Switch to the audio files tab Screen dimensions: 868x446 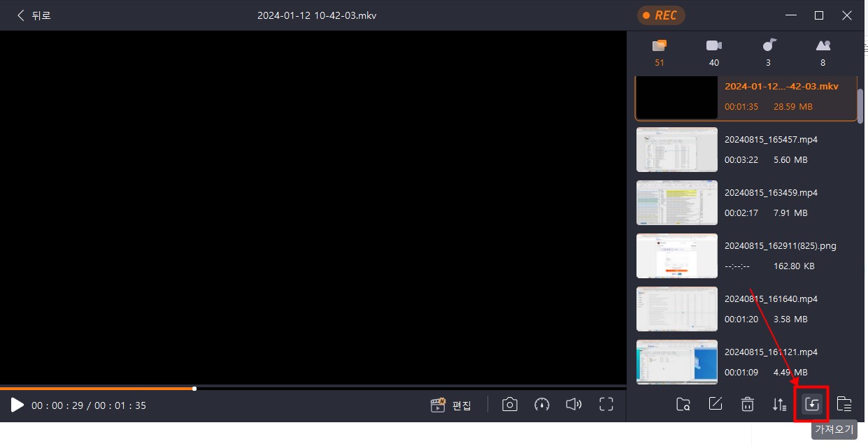769,52
